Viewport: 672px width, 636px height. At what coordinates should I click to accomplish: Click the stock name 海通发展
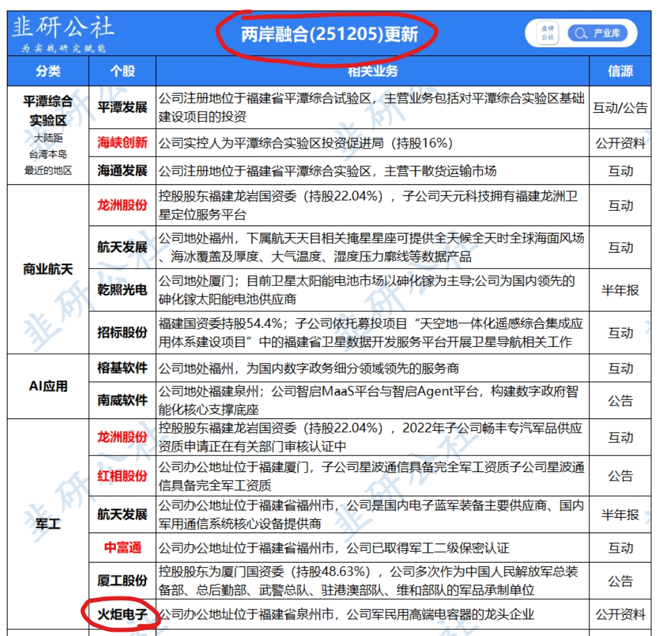click(x=123, y=171)
